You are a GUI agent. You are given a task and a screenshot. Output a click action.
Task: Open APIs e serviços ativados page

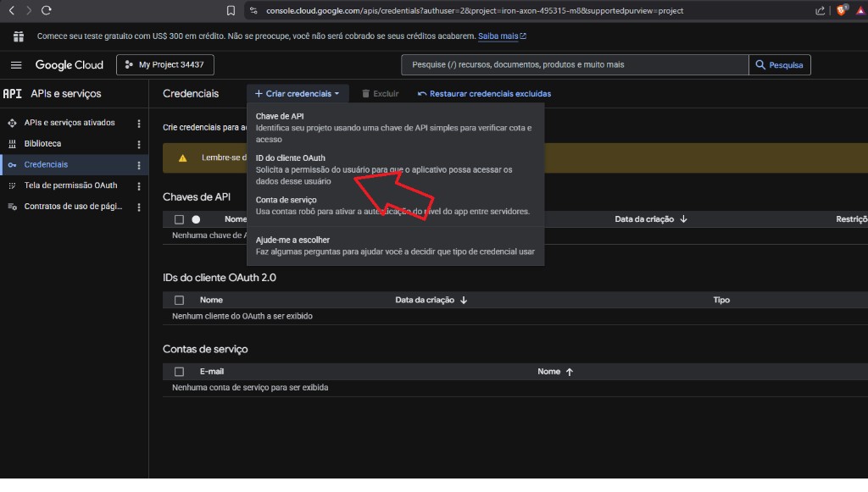[x=70, y=123]
